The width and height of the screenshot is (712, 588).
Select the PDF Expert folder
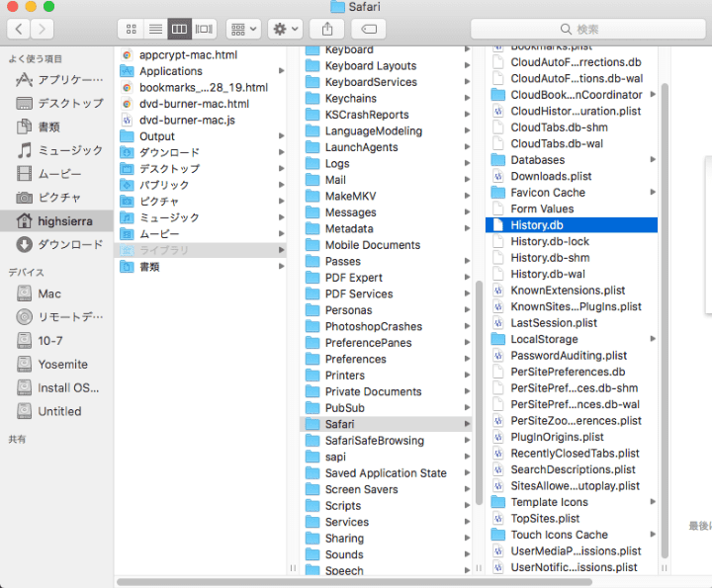click(x=386, y=278)
